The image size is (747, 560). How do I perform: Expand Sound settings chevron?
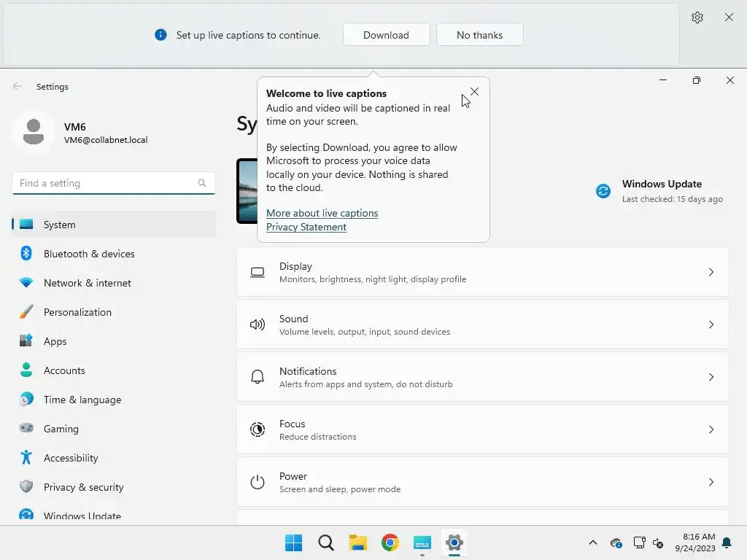point(711,324)
